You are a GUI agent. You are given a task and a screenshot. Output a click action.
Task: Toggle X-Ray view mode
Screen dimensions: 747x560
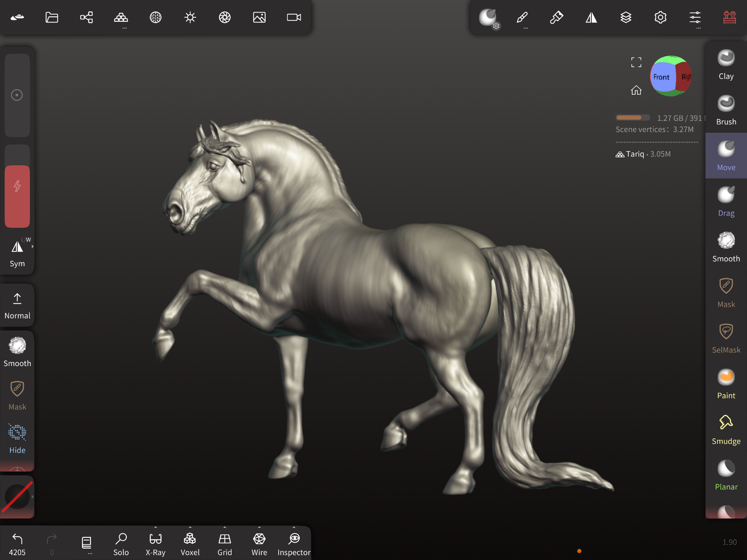(x=155, y=544)
